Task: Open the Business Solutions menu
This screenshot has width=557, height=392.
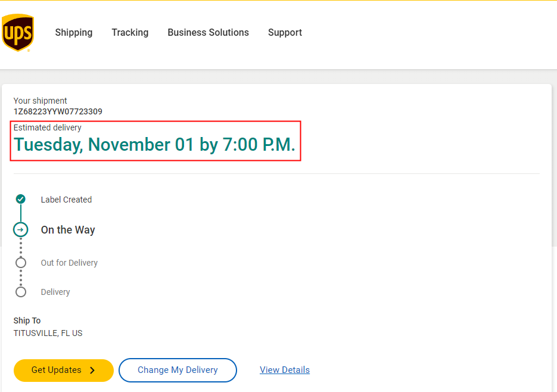Action: click(208, 33)
